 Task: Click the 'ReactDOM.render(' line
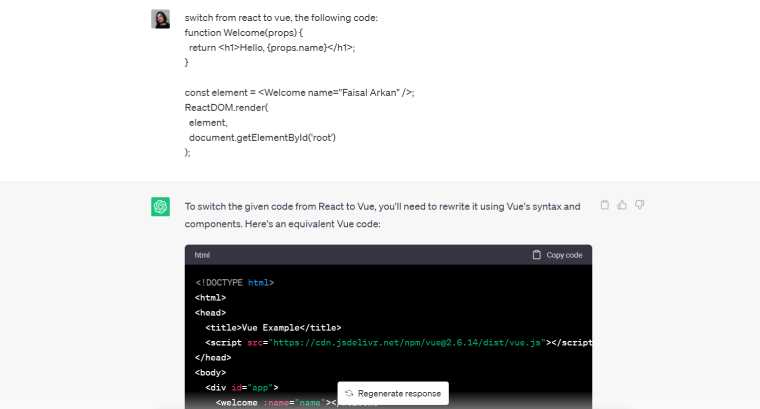click(226, 108)
